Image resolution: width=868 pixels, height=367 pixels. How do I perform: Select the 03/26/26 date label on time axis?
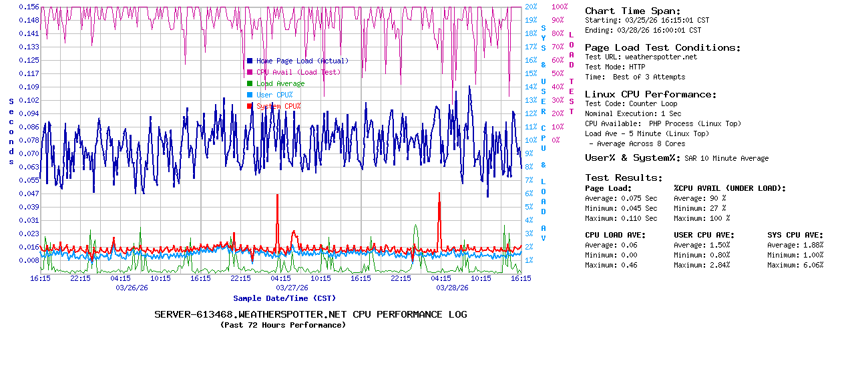[x=132, y=288]
